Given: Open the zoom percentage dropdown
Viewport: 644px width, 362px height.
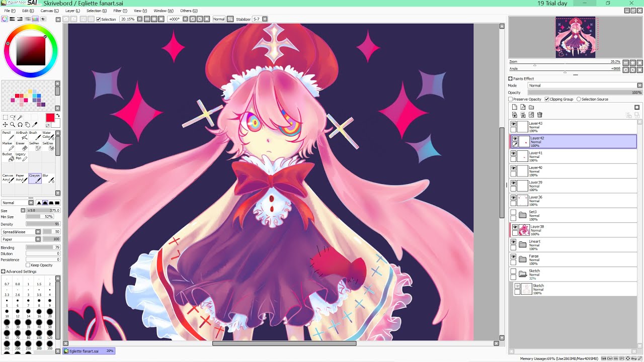Looking at the screenshot, I should coord(140,19).
